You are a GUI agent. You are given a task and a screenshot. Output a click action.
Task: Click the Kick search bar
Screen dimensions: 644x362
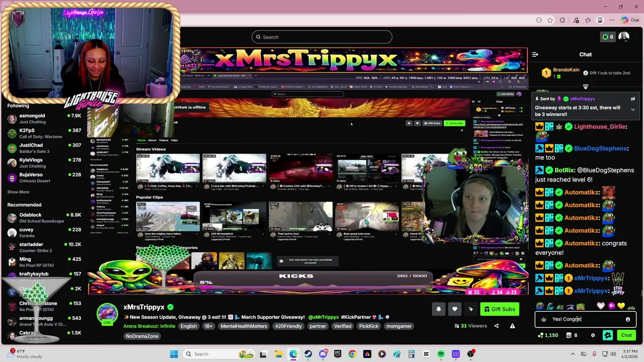[322, 37]
